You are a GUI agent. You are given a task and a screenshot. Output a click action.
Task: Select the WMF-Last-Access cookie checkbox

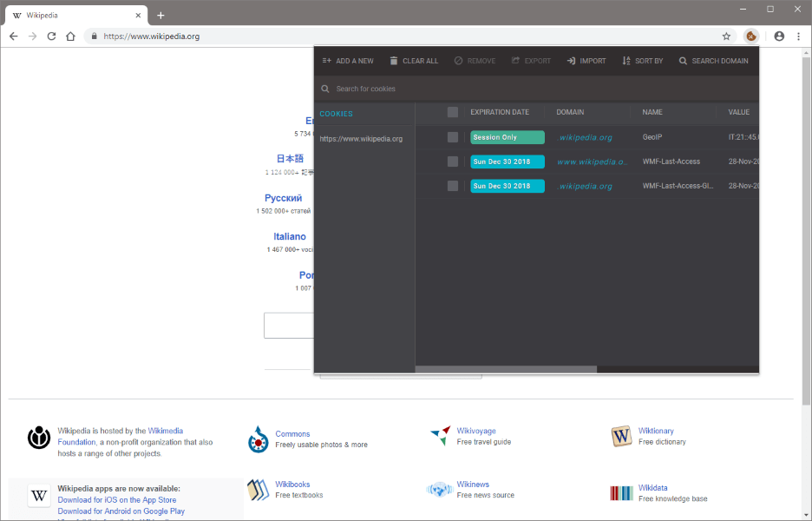(x=451, y=161)
